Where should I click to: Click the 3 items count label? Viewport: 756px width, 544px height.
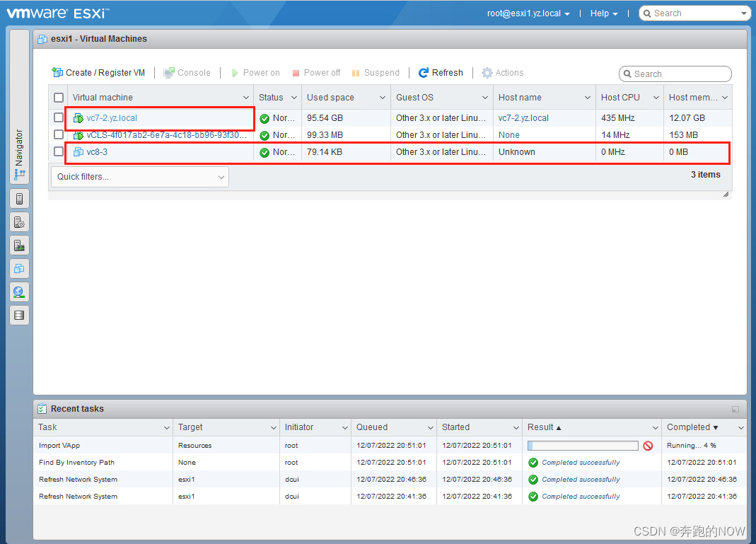pos(705,175)
